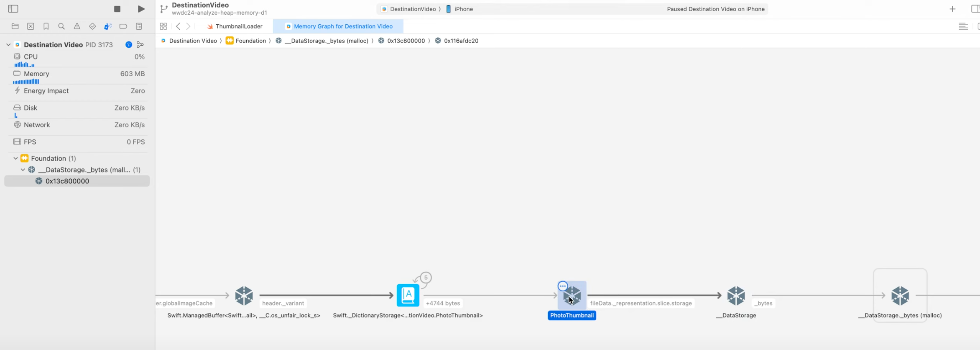This screenshot has height=350, width=980.
Task: Go back with the left chevron
Action: pyautogui.click(x=178, y=26)
